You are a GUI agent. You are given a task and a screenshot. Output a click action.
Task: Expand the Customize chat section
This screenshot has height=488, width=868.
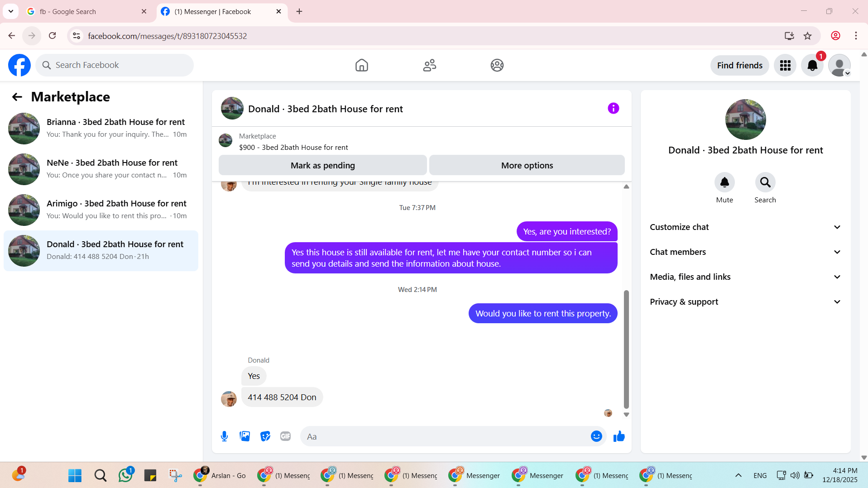point(745,227)
